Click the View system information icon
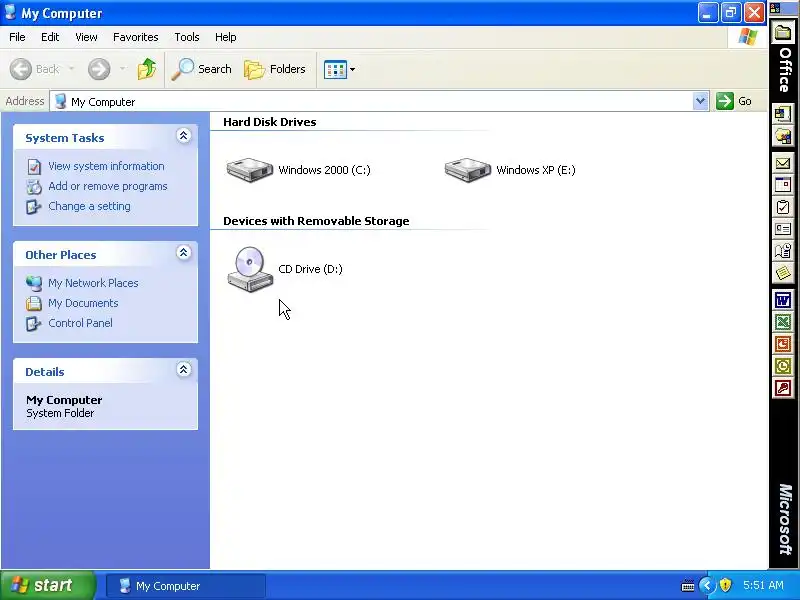 click(34, 167)
